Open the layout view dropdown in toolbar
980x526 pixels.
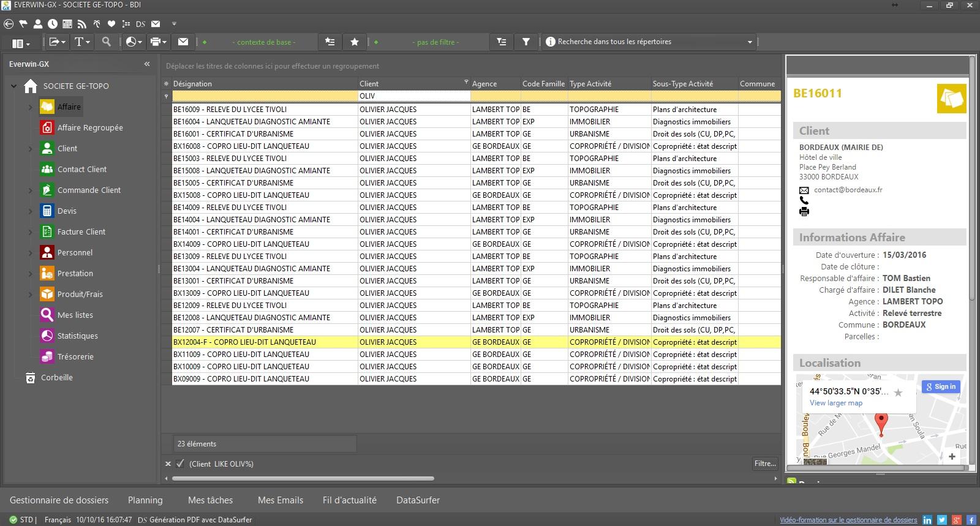[21, 43]
